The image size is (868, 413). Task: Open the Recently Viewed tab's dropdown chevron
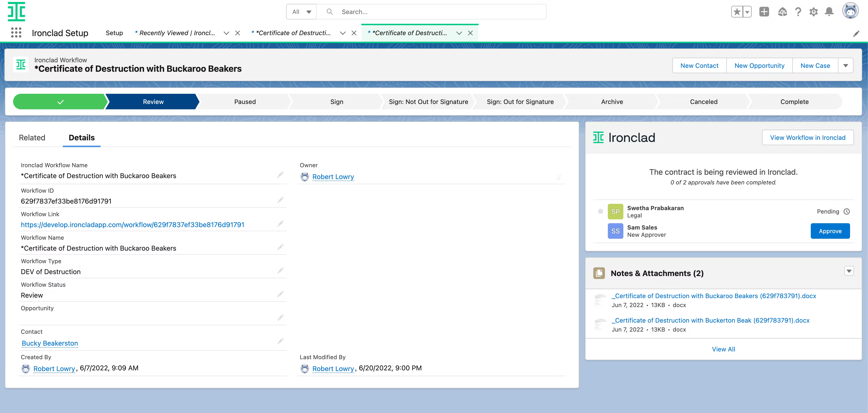click(226, 33)
